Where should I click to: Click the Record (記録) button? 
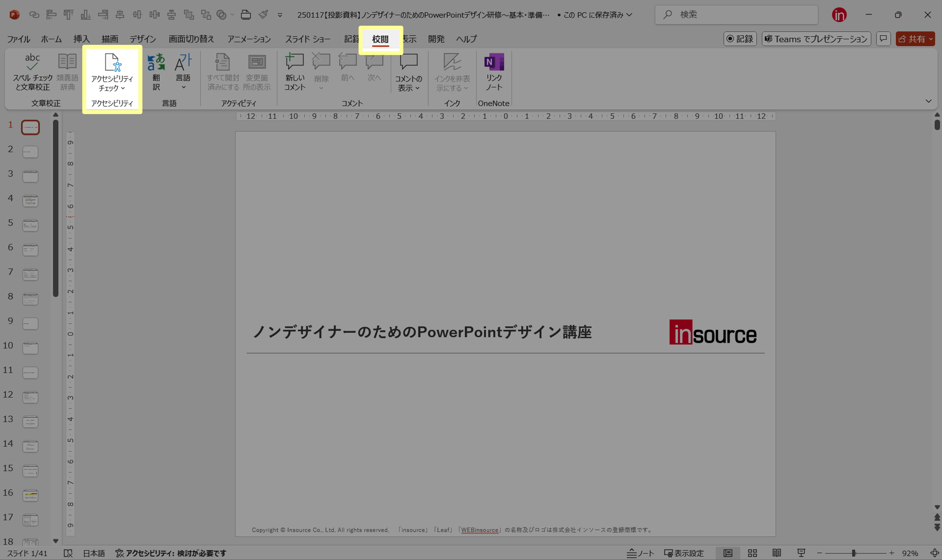pyautogui.click(x=740, y=39)
